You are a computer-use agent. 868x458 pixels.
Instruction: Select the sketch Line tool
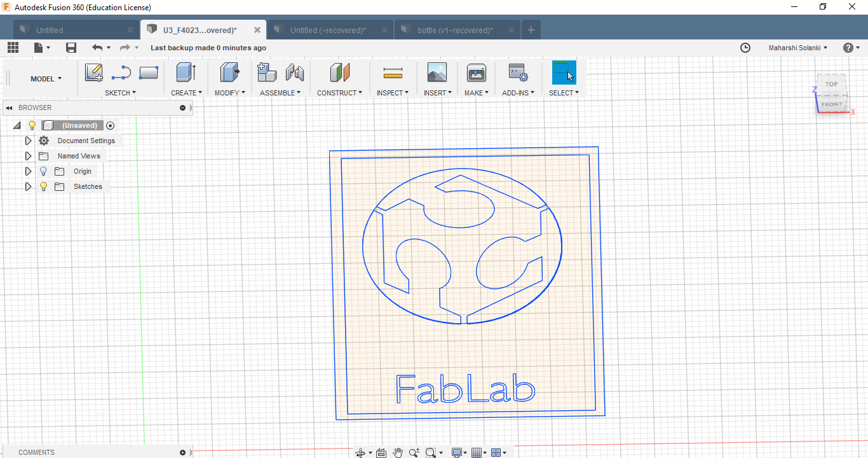pyautogui.click(x=121, y=73)
